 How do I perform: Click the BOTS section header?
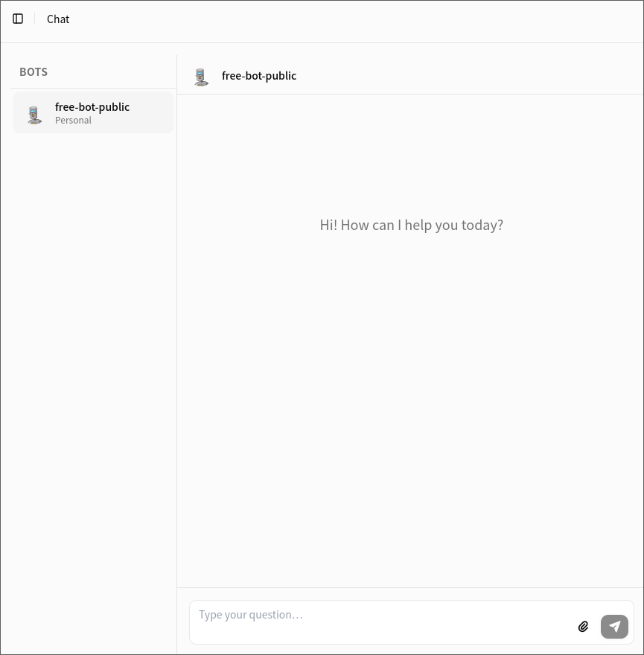point(34,72)
